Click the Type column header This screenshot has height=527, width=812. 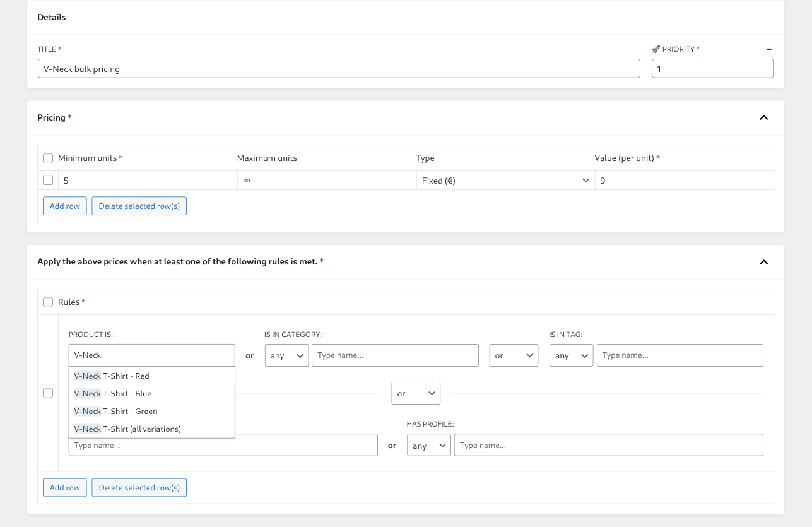[425, 158]
